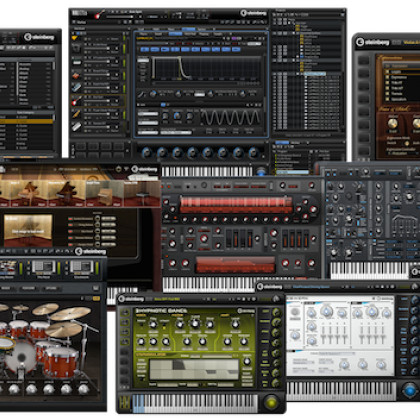Click the blue sphere beside HALion's keyboard

[262, 171]
